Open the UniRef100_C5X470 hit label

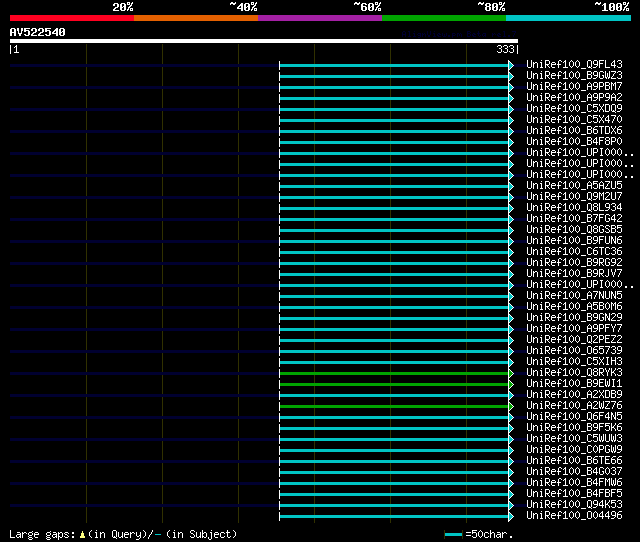(574, 119)
